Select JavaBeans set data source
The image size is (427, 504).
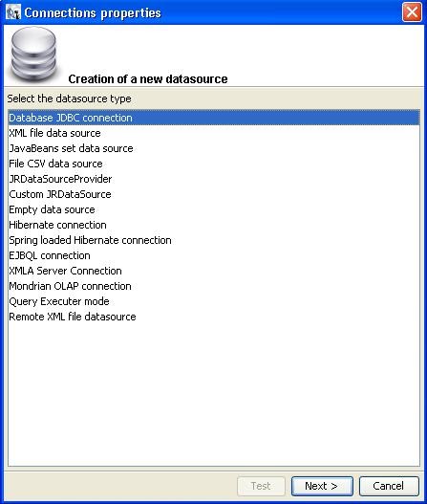point(214,148)
